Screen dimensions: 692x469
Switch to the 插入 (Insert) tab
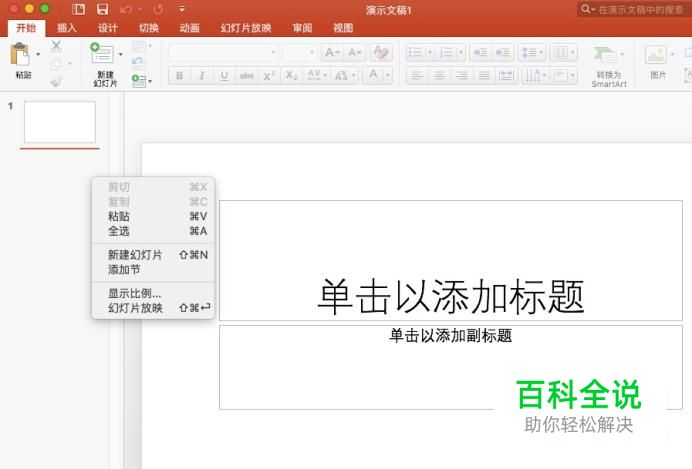[x=67, y=28]
